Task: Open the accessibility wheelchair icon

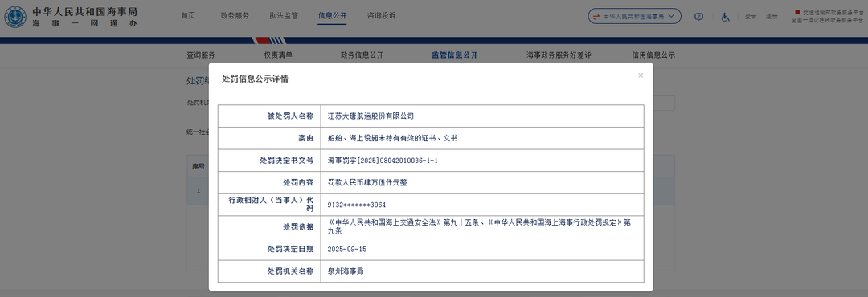Action: [725, 17]
